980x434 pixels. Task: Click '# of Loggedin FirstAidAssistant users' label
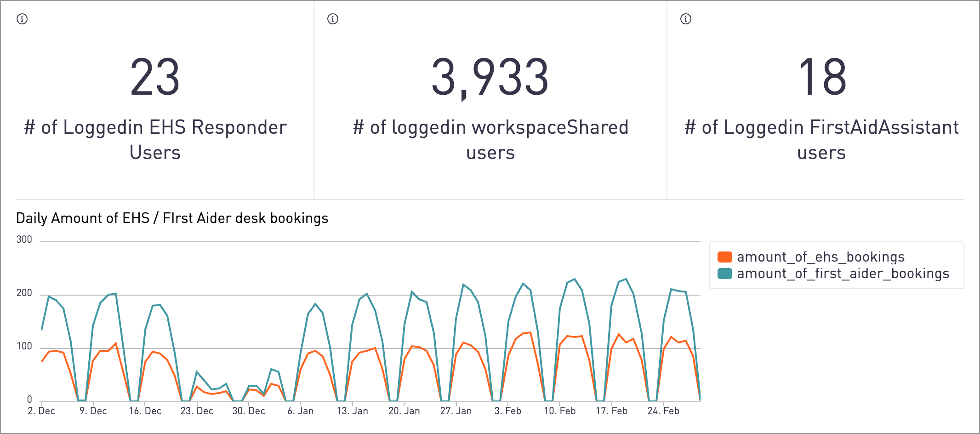(821, 140)
